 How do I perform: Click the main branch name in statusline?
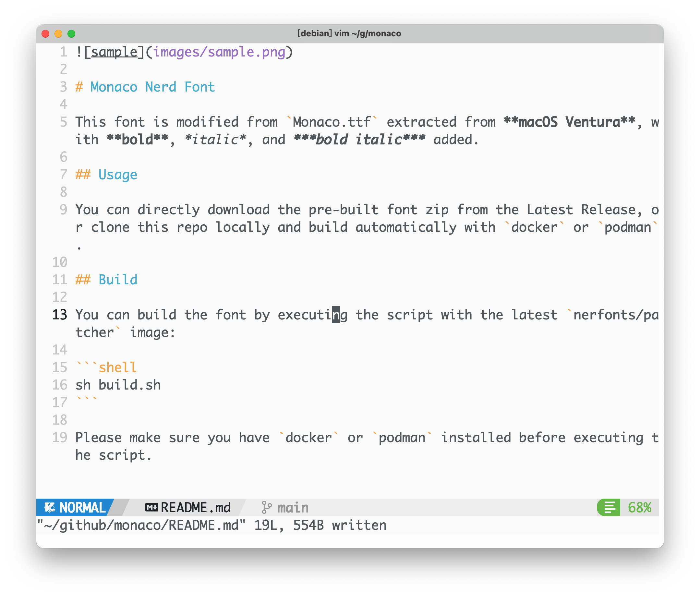(x=293, y=507)
